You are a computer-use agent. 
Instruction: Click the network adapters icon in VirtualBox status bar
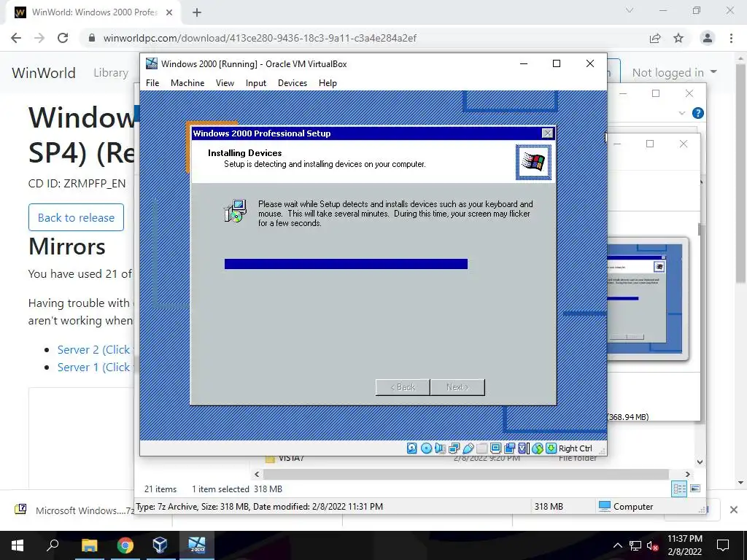click(454, 448)
